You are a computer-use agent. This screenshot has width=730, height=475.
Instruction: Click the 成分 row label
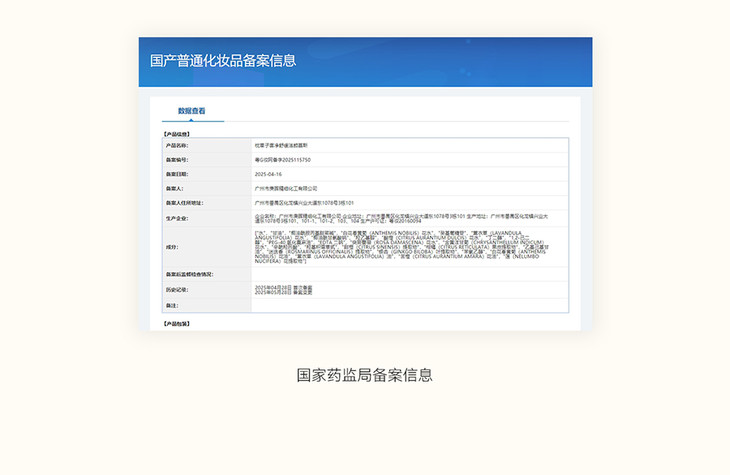[x=170, y=246]
